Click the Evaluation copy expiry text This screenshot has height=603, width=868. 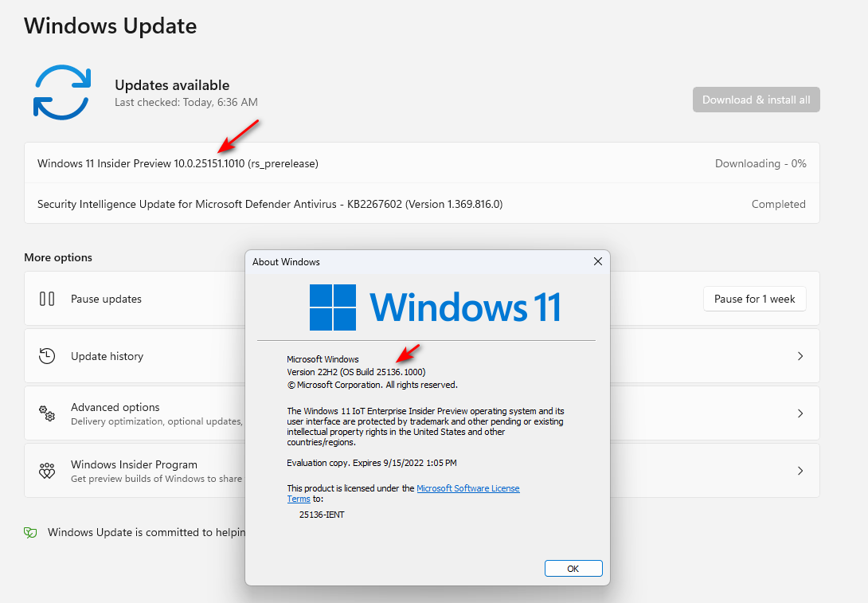pyautogui.click(x=371, y=463)
